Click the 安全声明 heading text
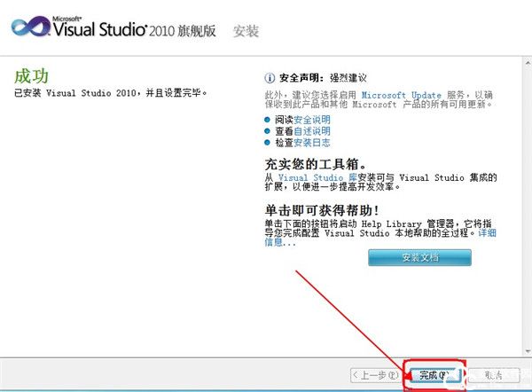This screenshot has height=392, width=532. pos(301,78)
